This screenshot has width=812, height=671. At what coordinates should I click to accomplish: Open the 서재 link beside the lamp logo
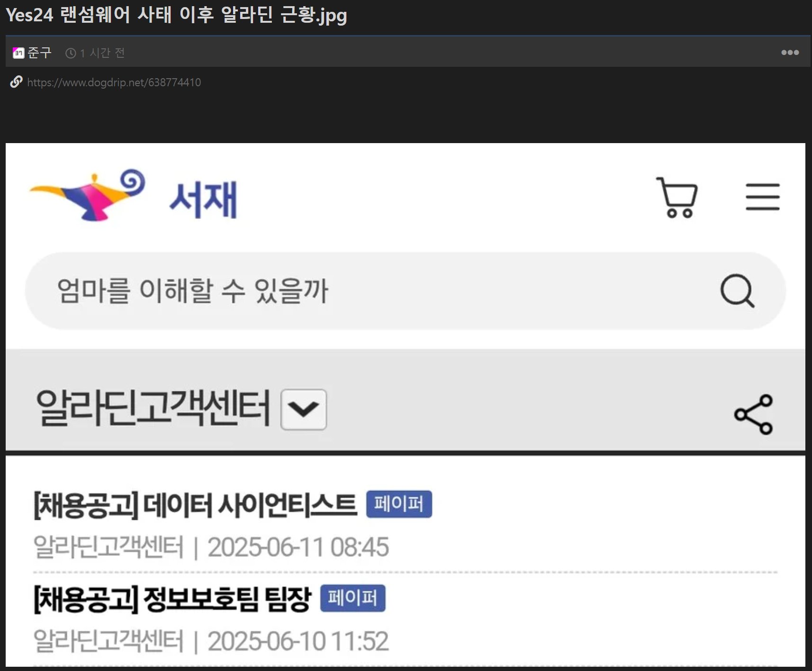point(203,200)
